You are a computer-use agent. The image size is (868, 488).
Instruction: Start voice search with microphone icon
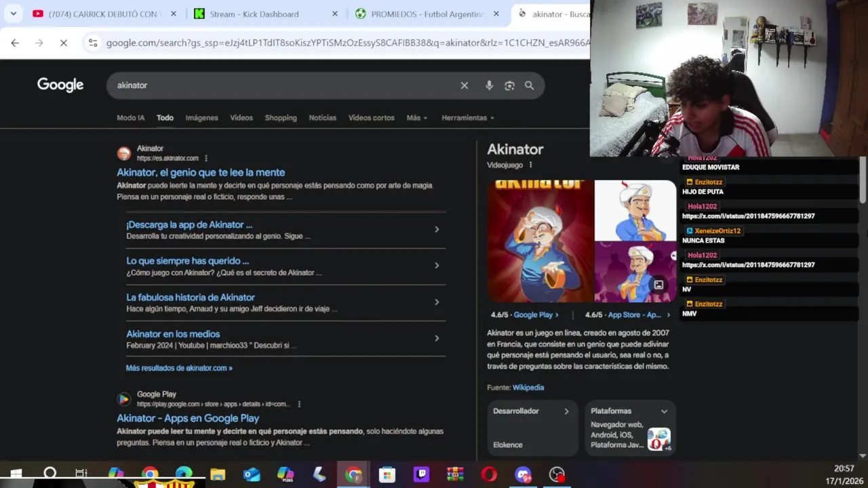(489, 85)
